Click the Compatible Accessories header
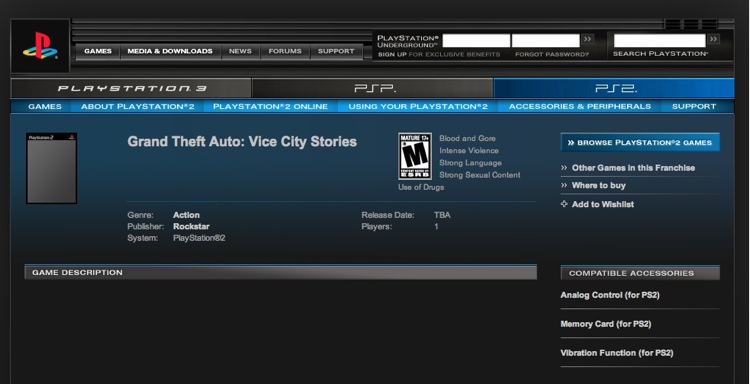Viewport: 750px width, 384px height. pos(640,273)
